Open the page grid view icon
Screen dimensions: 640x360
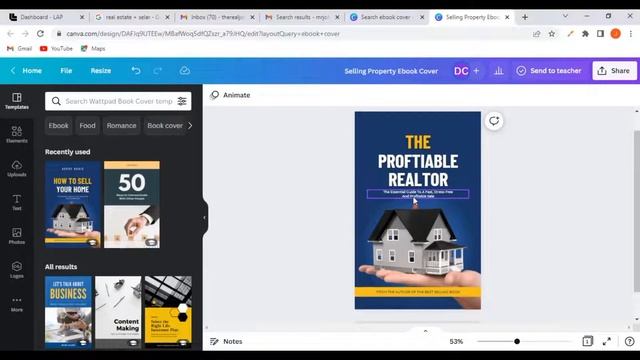coord(587,341)
